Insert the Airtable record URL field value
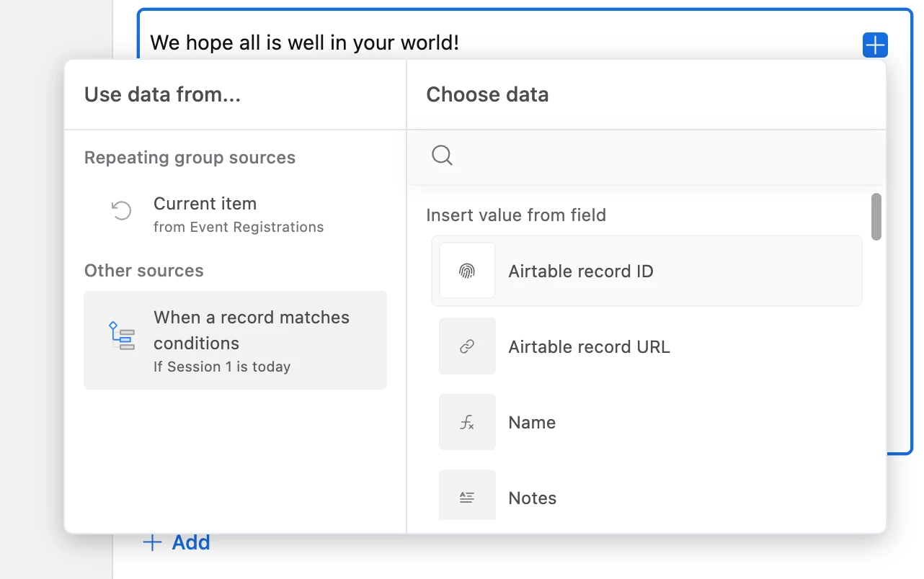 click(x=589, y=347)
